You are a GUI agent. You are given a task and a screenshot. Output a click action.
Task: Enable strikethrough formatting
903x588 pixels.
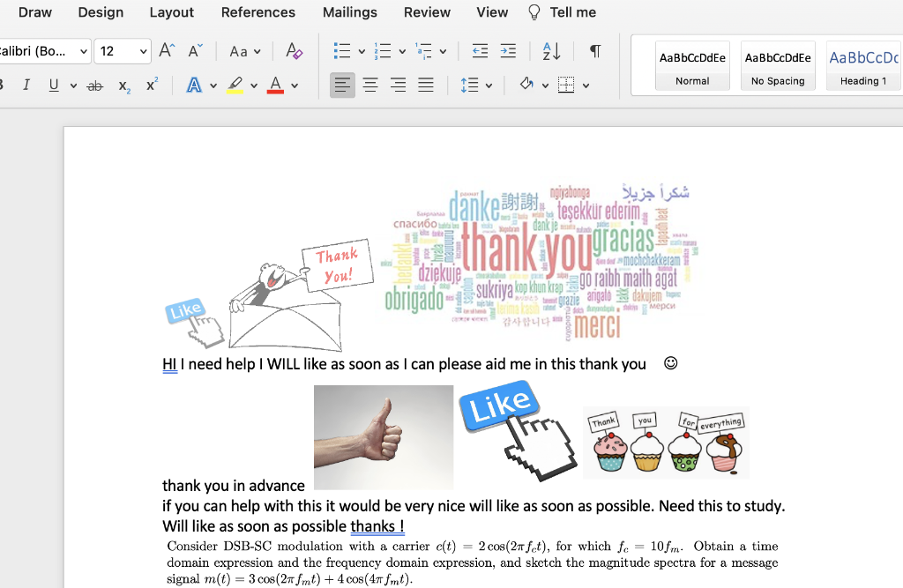94,85
